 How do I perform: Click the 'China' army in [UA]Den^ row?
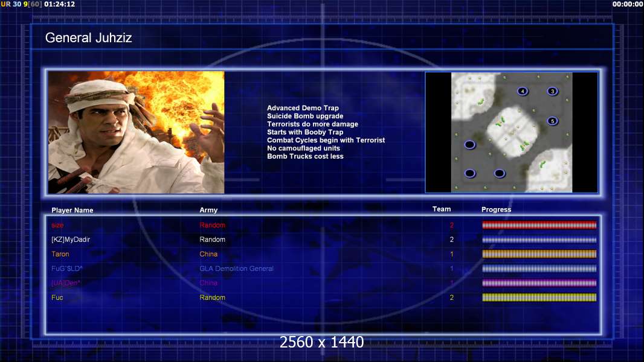coord(208,283)
